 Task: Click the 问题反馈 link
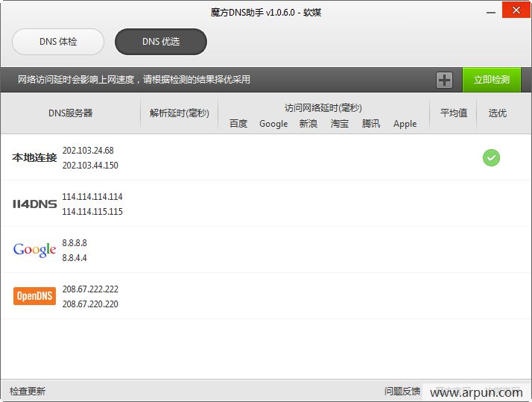point(402,392)
